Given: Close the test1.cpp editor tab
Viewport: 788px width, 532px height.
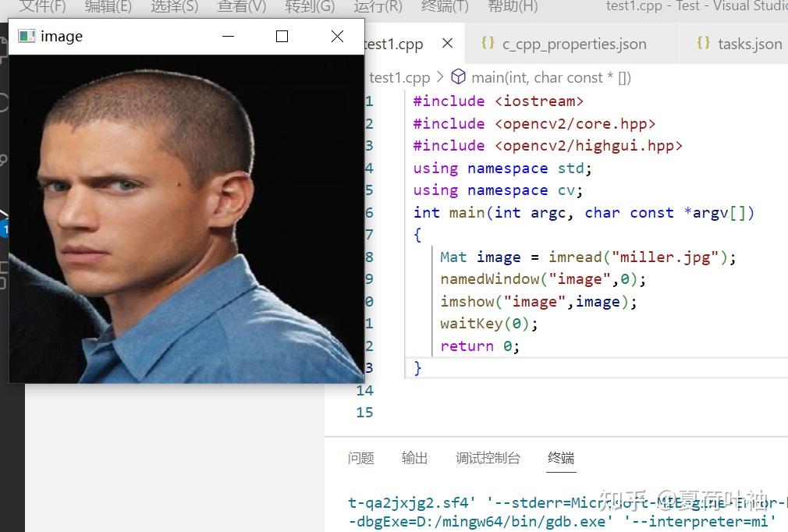Looking at the screenshot, I should [x=447, y=44].
